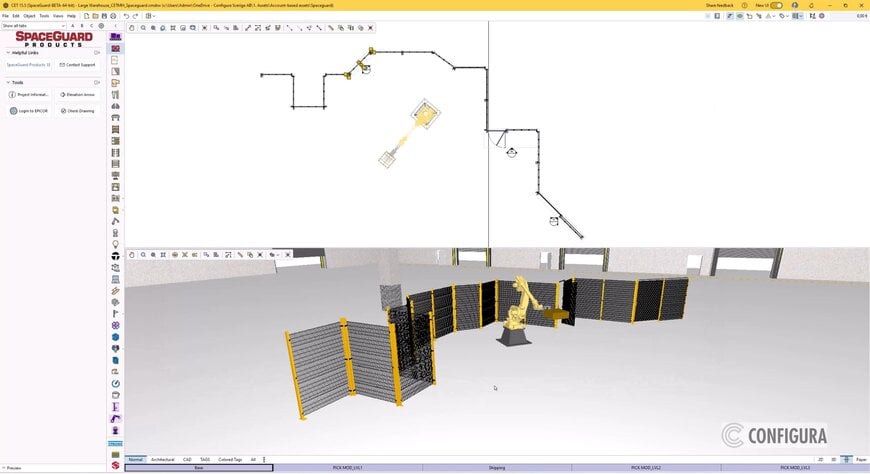Open the binoculars component tab
This screenshot has height=474, width=870.
click(115, 106)
